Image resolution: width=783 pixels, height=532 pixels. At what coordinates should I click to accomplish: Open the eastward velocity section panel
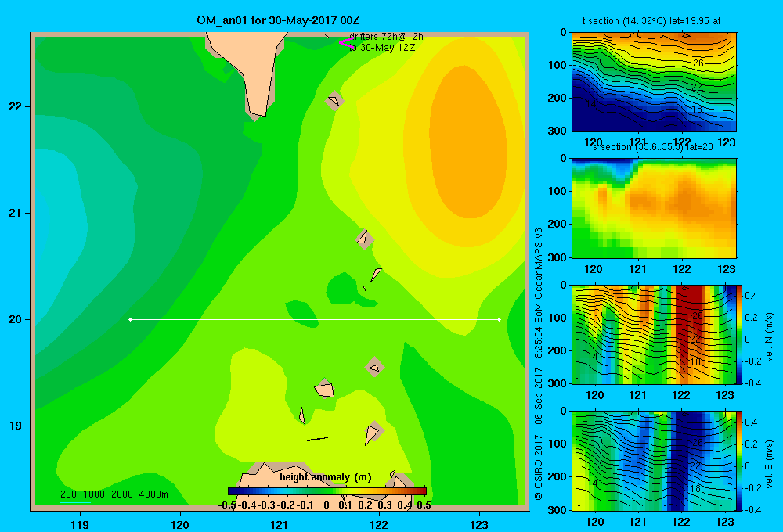(653, 461)
